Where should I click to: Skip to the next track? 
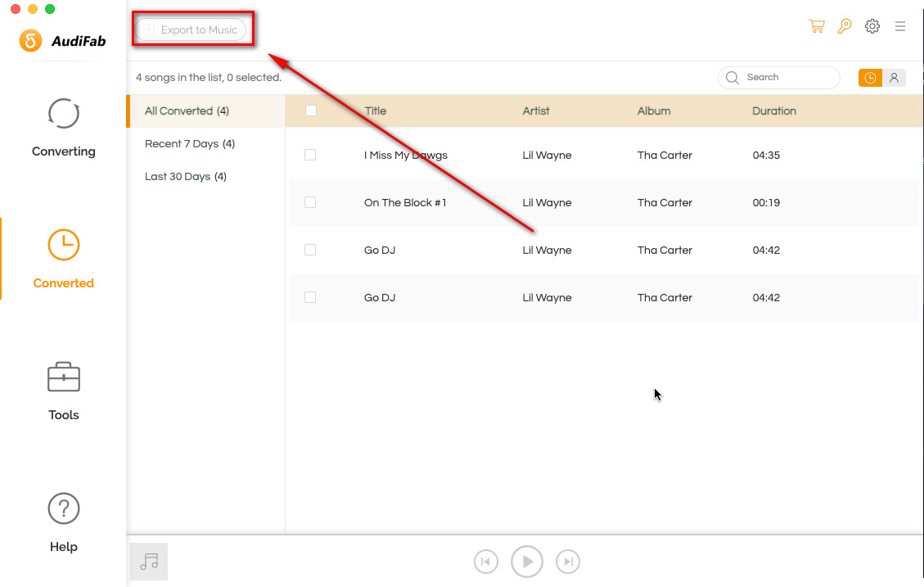[x=568, y=562]
